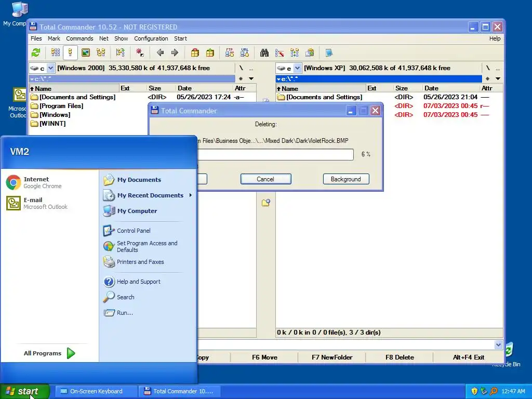Screen dimensions: 532x399
Task: Send deletion to Background
Action: click(x=346, y=179)
